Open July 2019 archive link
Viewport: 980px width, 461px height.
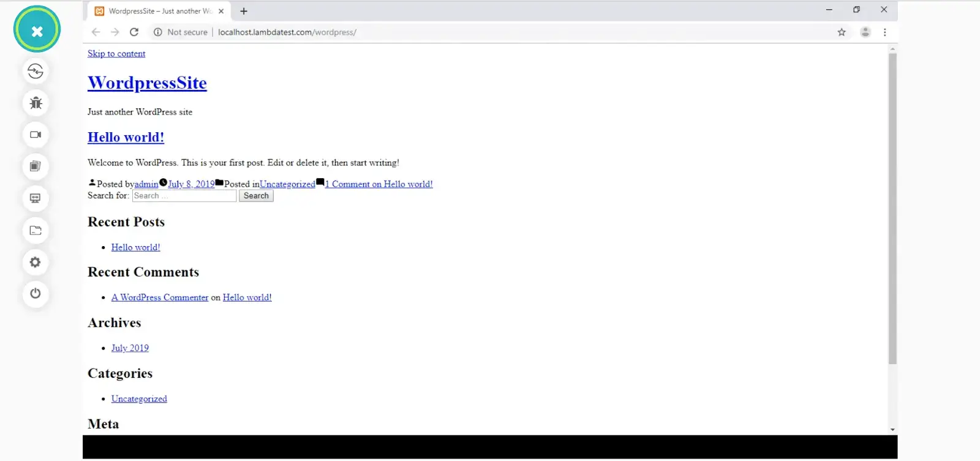click(130, 348)
